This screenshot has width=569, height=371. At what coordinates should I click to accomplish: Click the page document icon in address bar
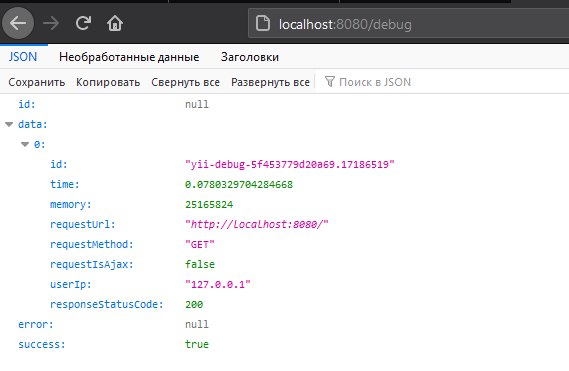point(263,24)
